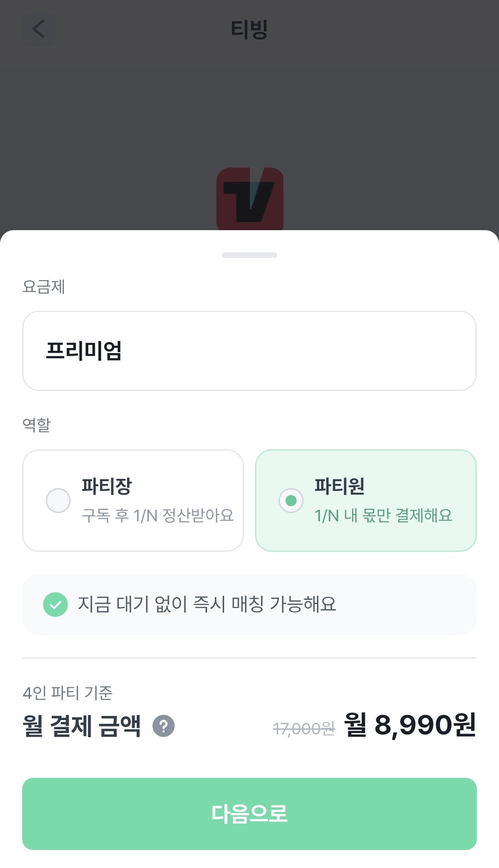Tap the 월 결제 금액 label

point(82,726)
